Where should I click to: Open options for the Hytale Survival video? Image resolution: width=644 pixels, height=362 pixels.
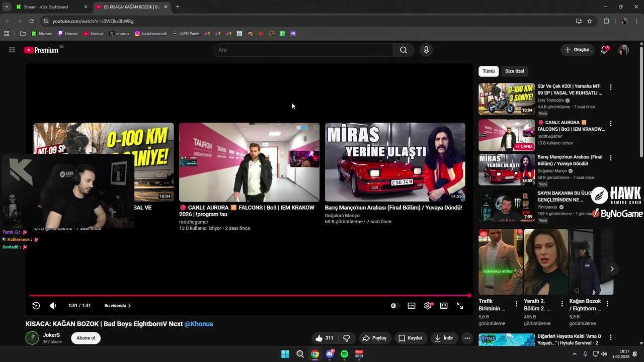(611, 337)
